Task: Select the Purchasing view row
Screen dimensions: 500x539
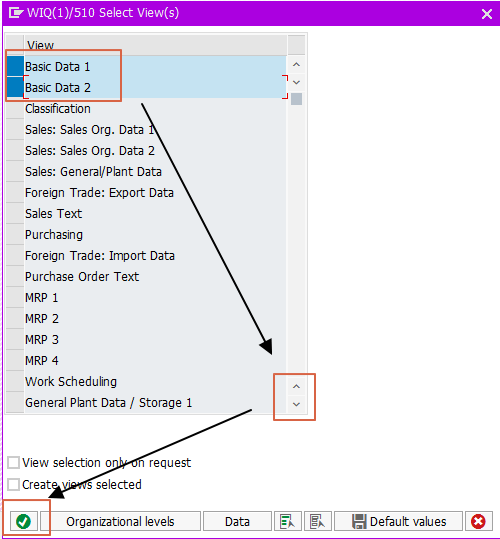Action: coord(155,234)
